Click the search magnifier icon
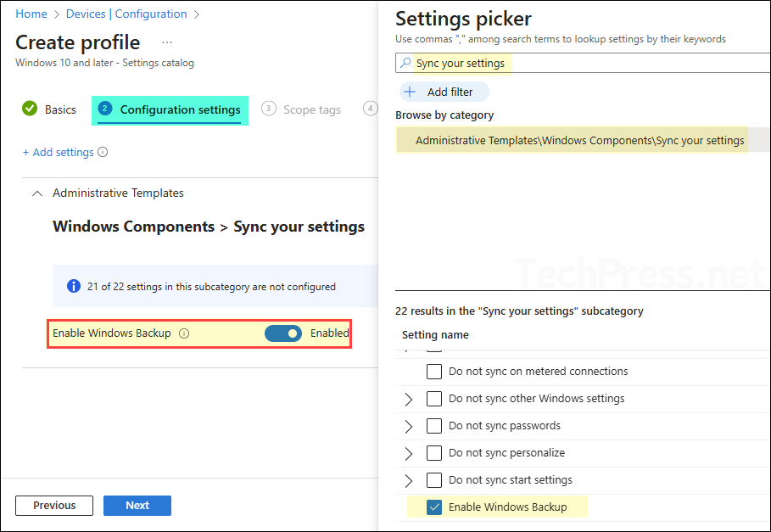The image size is (771, 532). tap(405, 63)
